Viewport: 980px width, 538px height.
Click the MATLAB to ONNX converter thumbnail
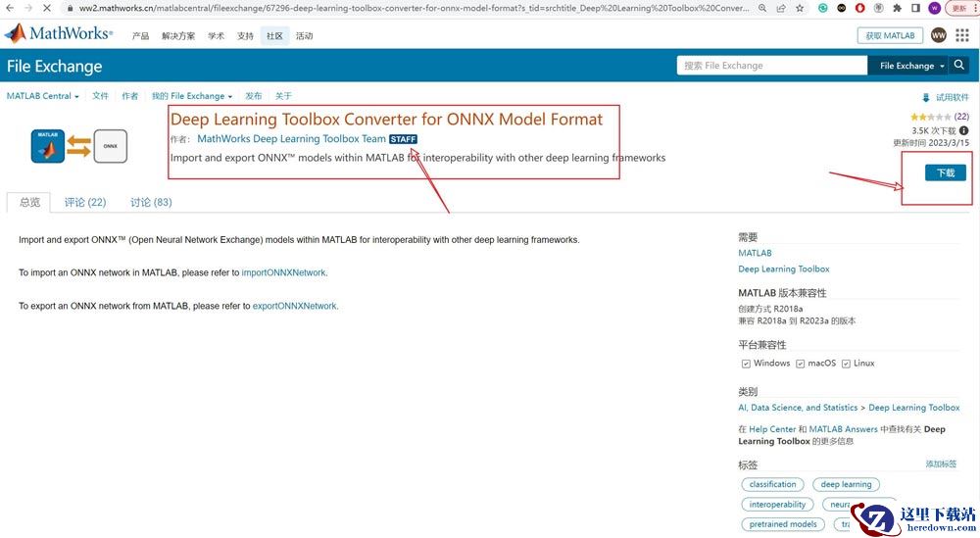[79, 146]
